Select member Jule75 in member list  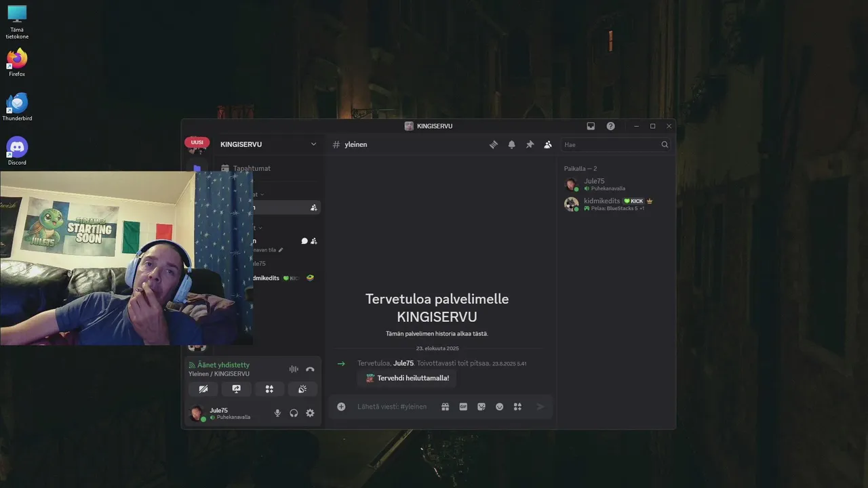616,184
